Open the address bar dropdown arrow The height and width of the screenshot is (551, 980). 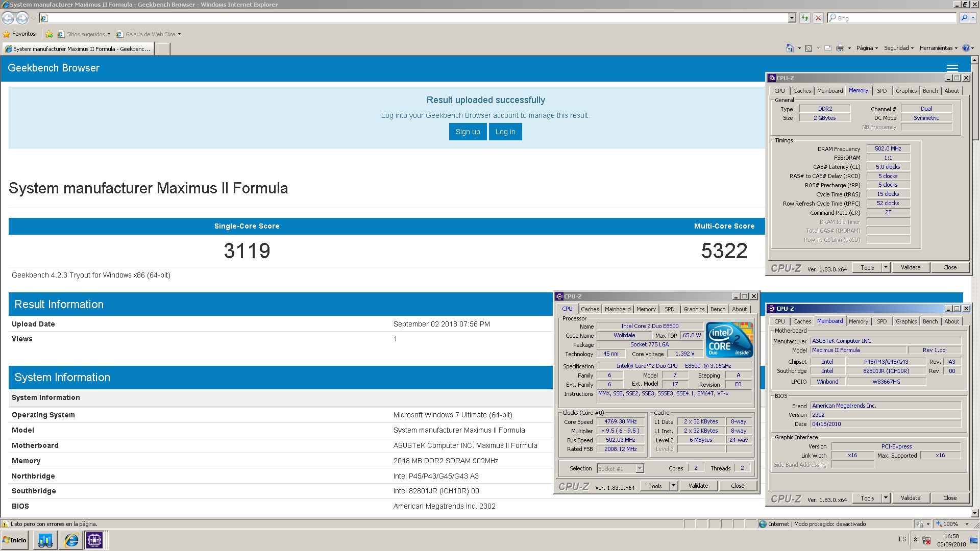[x=792, y=18]
